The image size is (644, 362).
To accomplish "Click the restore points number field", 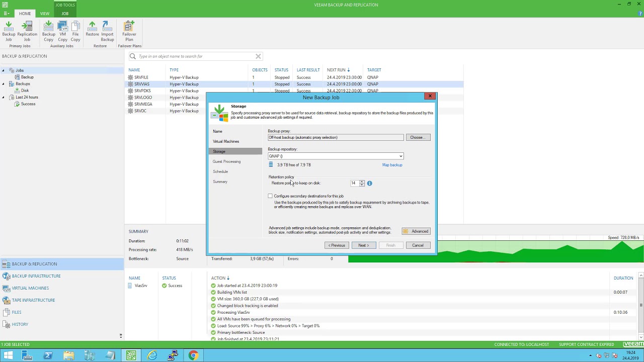I will click(355, 184).
